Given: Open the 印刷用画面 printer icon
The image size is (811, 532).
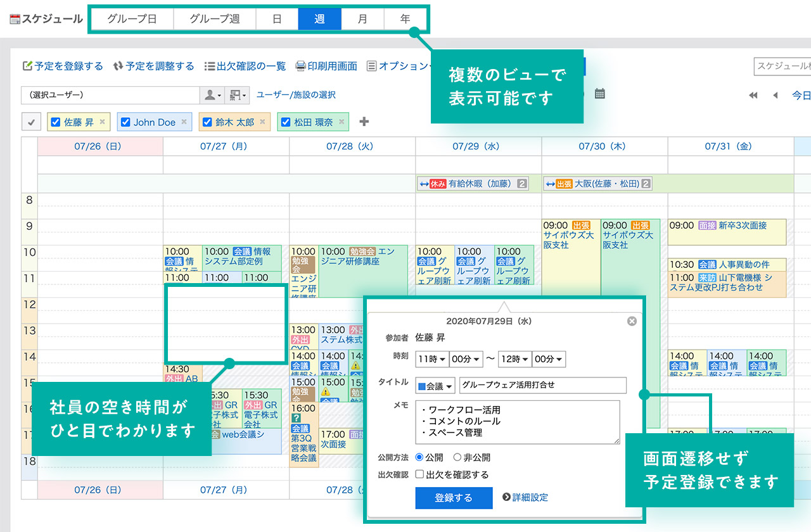Looking at the screenshot, I should click(x=301, y=66).
